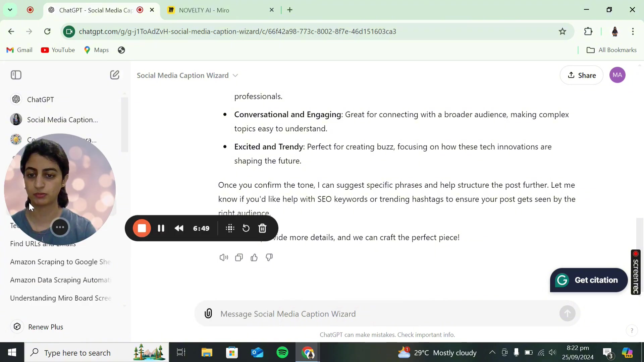The width and height of the screenshot is (644, 362).
Task: Open the volume control in system tray
Action: pyautogui.click(x=552, y=352)
